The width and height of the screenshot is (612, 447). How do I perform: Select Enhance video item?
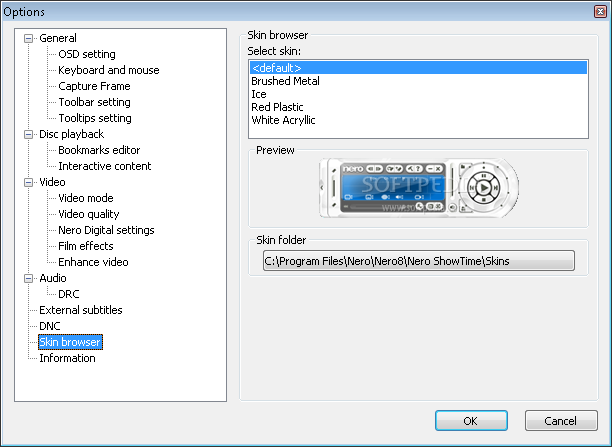(x=93, y=262)
